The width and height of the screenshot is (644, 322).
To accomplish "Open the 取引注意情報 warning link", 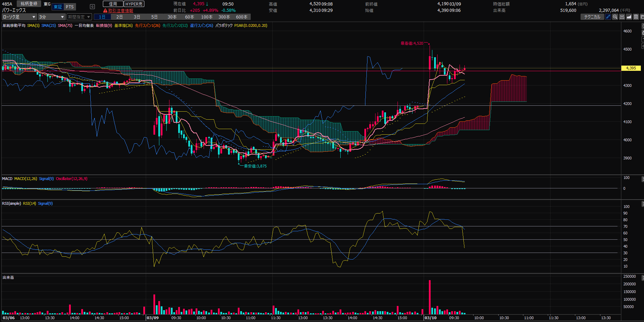I will pyautogui.click(x=120, y=11).
